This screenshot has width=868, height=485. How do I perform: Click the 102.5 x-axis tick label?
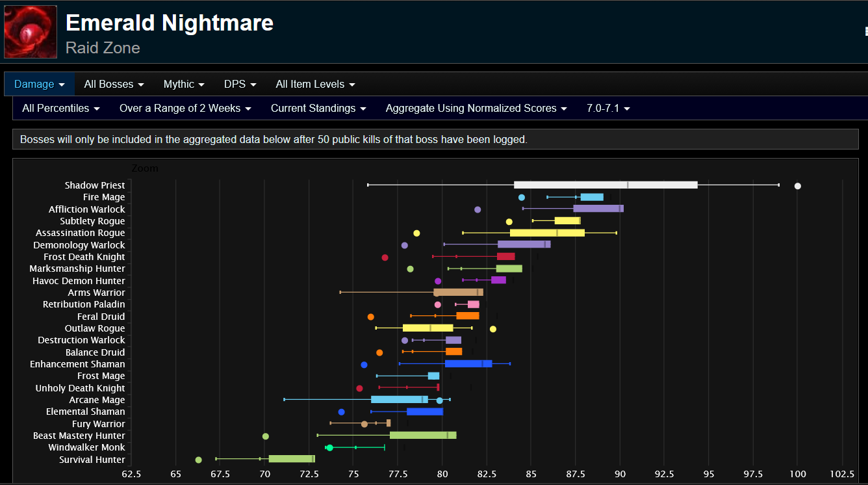click(x=842, y=474)
